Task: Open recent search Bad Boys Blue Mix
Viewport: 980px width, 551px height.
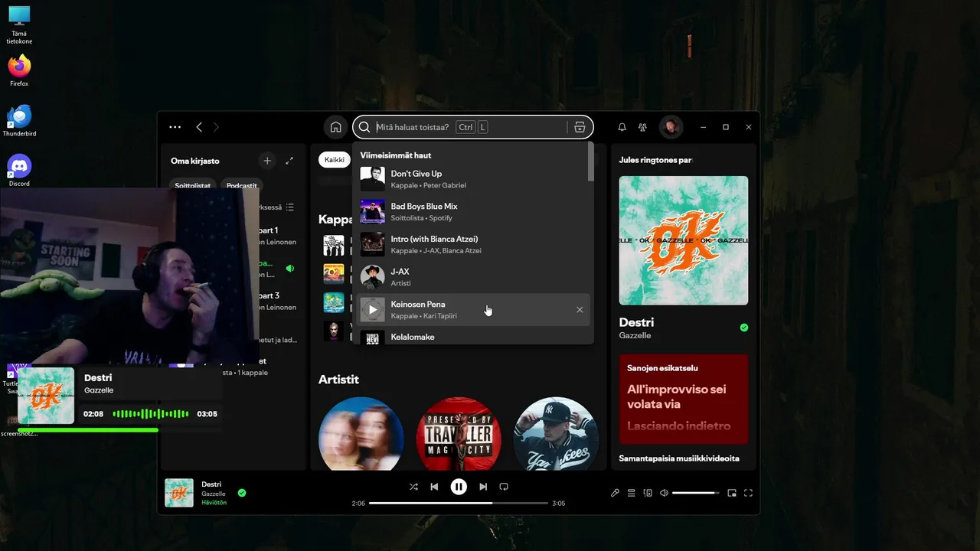Action: pyautogui.click(x=473, y=211)
